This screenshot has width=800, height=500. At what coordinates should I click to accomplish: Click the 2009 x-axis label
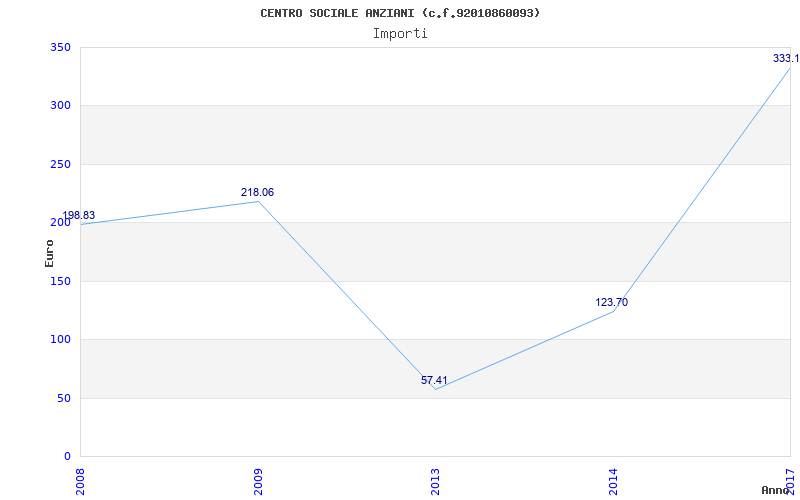click(x=258, y=482)
